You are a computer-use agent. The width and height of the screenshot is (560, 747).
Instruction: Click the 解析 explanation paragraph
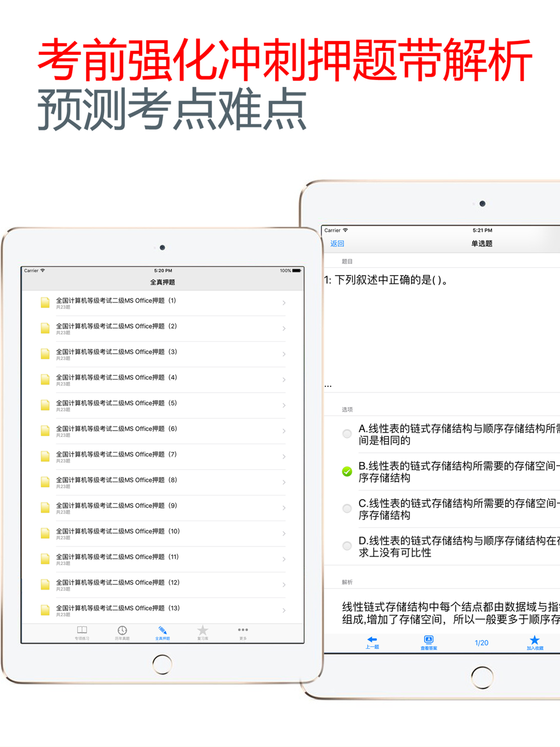(451, 613)
